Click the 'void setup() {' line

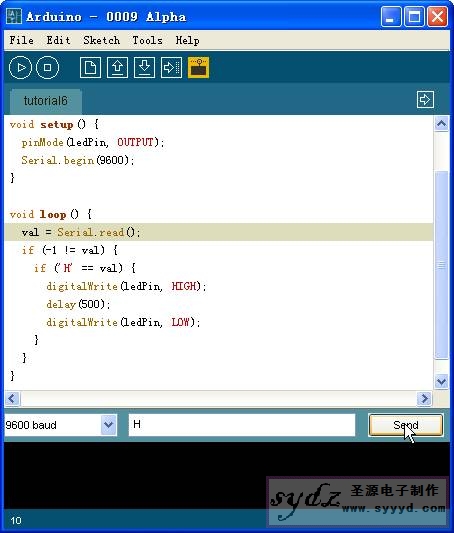[x=54, y=124]
